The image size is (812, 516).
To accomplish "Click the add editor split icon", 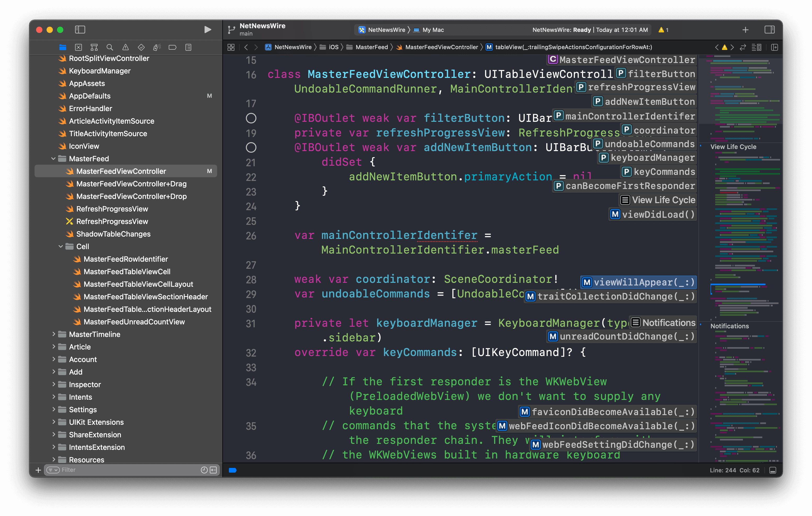I will coord(775,47).
